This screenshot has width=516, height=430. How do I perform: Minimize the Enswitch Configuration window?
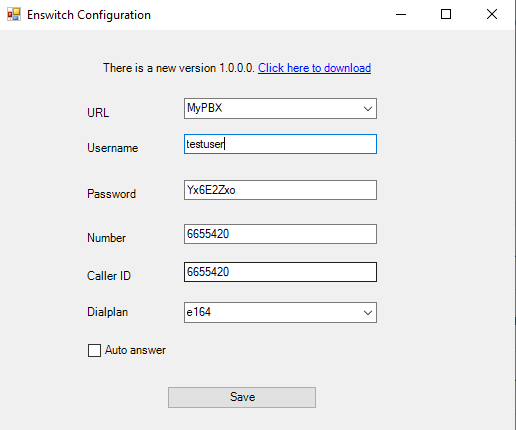pos(401,14)
